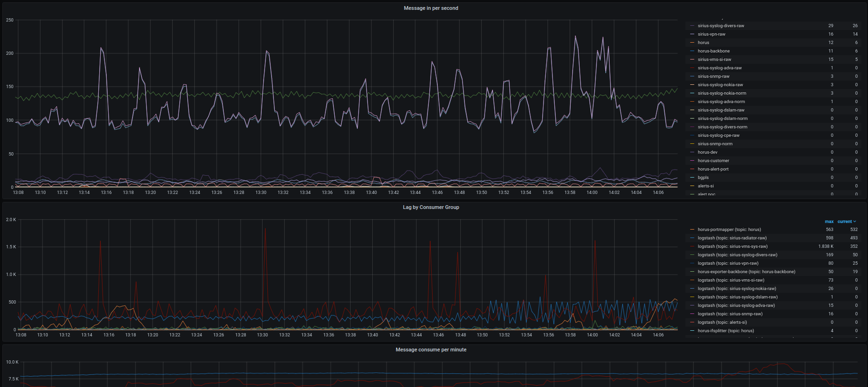Select sirius-syslog-divers-norm legend entry
This screenshot has height=387, width=868.
point(722,127)
